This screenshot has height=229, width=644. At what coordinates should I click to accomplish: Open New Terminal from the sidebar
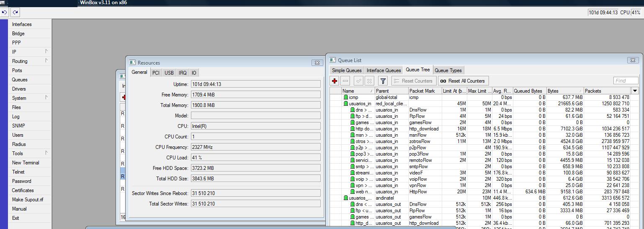(x=26, y=163)
